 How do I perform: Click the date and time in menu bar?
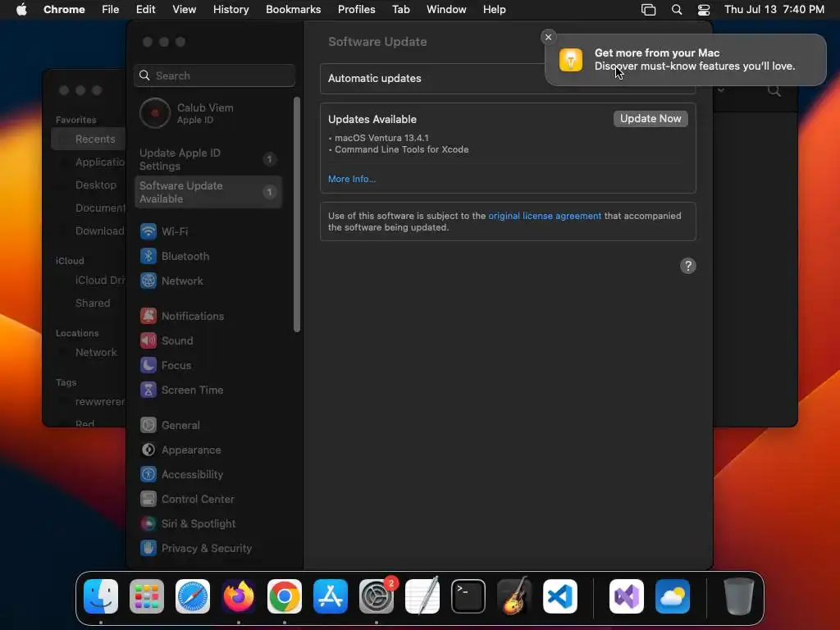pos(774,10)
